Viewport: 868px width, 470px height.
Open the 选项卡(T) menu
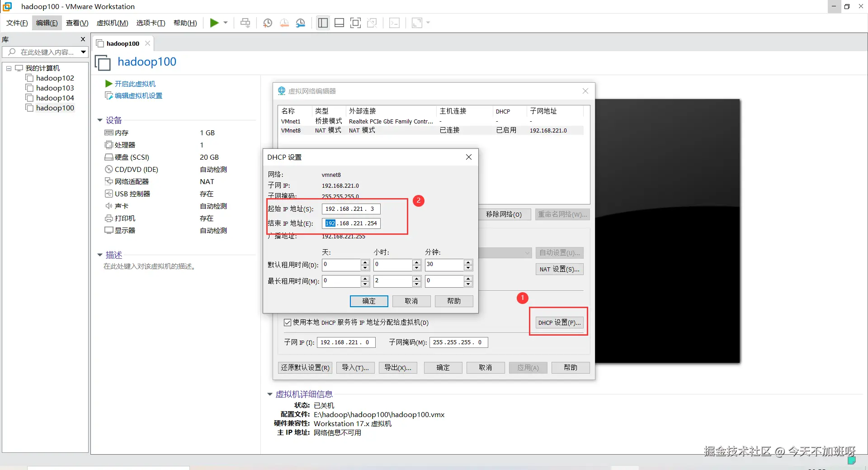coord(151,23)
